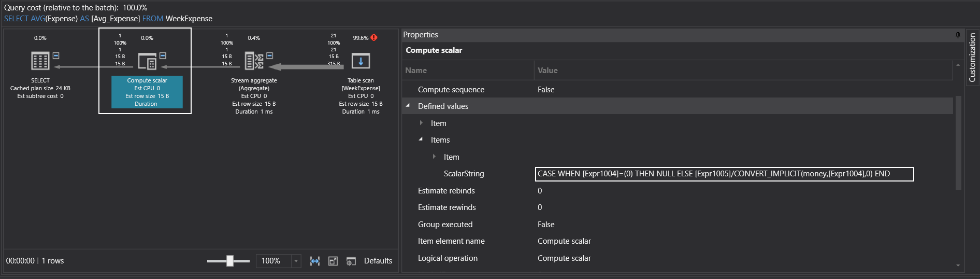Collapse the Defined values section
Image resolution: width=980 pixels, height=279 pixels.
point(408,106)
